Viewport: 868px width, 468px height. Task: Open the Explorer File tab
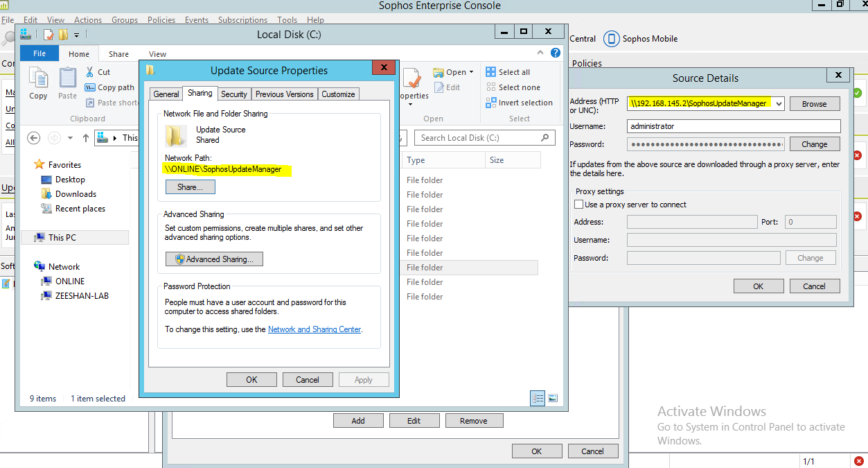[39, 53]
